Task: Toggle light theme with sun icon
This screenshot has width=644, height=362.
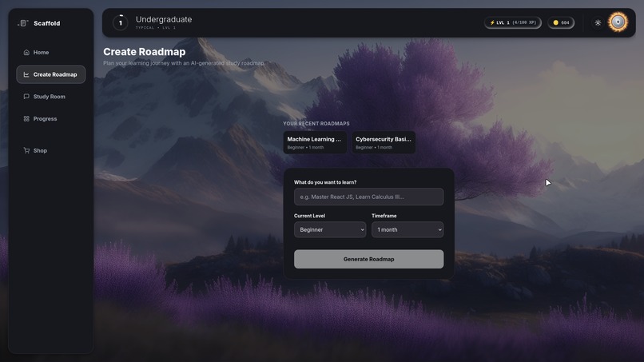Action: point(598,22)
